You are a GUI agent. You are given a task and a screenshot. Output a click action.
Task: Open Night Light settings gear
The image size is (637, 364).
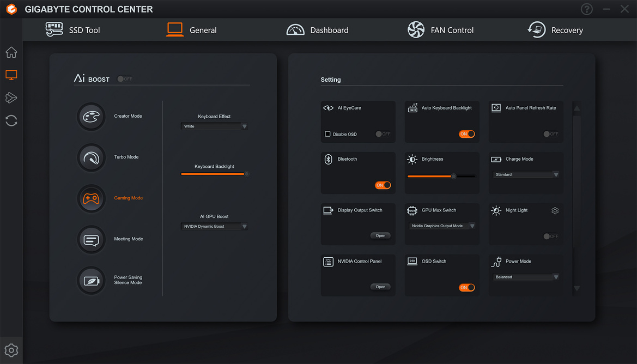555,210
